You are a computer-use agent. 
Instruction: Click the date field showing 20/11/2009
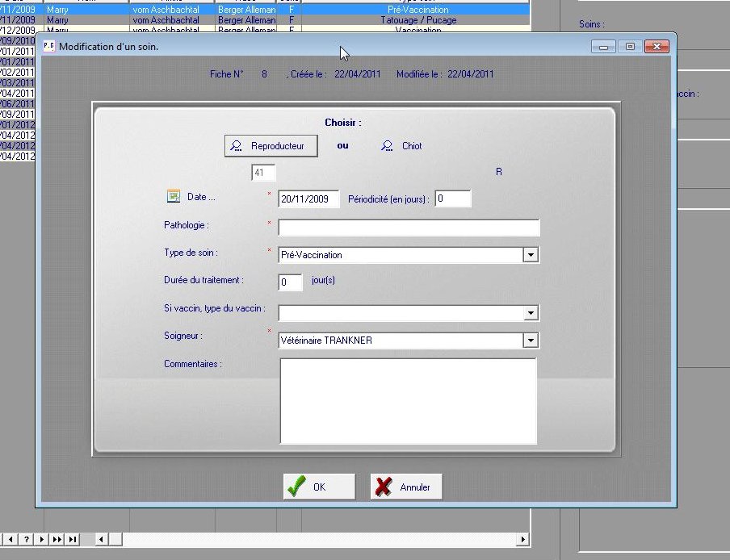pyautogui.click(x=308, y=199)
